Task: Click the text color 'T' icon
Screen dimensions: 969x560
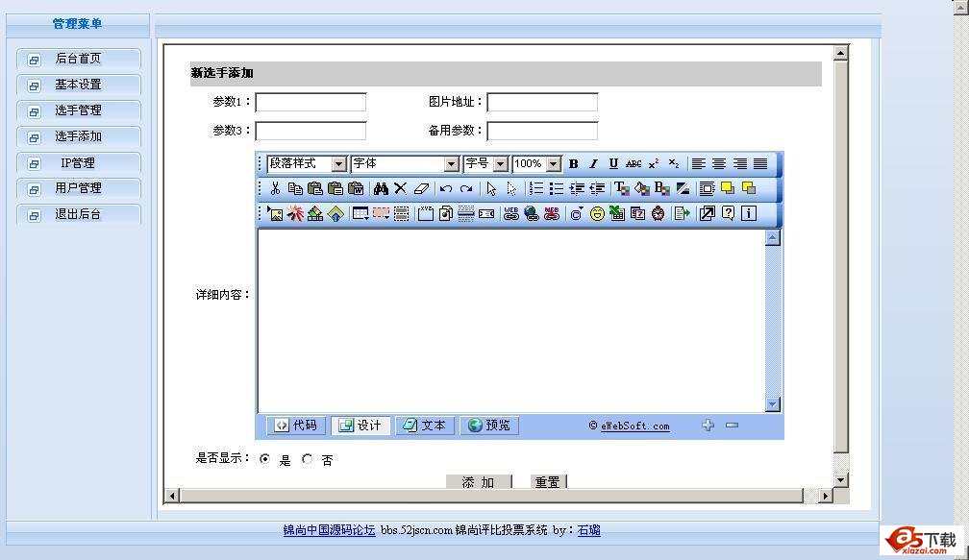Action: coord(621,188)
